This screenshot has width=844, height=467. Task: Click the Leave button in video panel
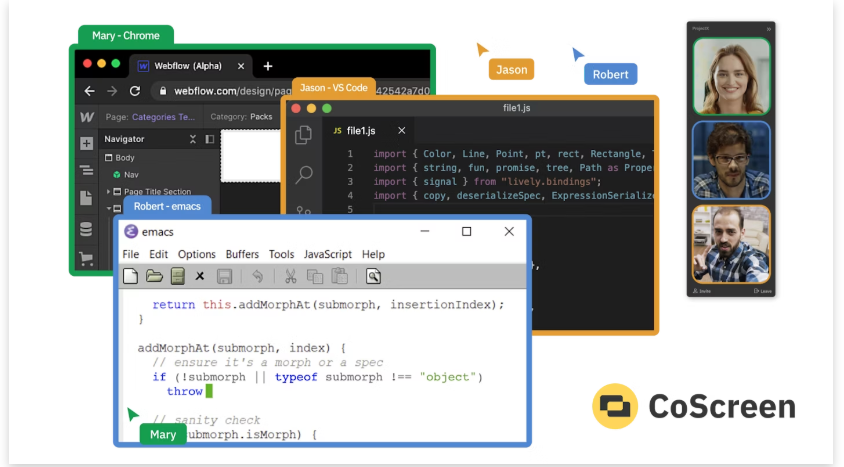(x=762, y=291)
